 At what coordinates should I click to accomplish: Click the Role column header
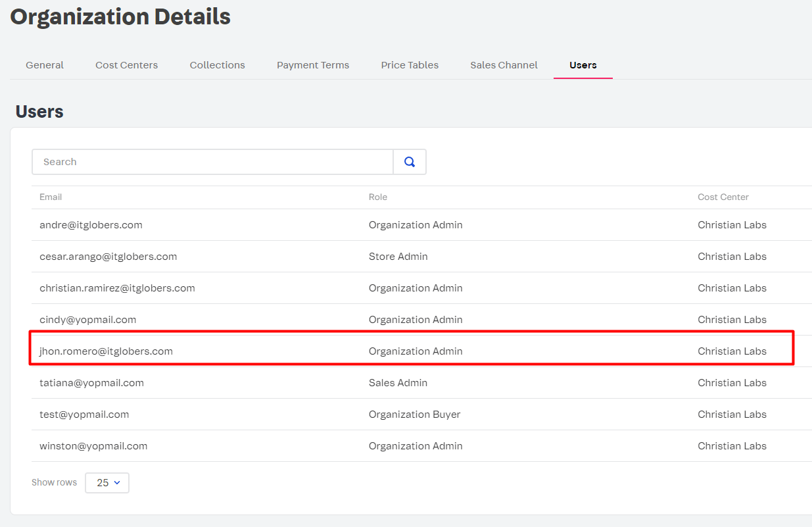pos(378,197)
